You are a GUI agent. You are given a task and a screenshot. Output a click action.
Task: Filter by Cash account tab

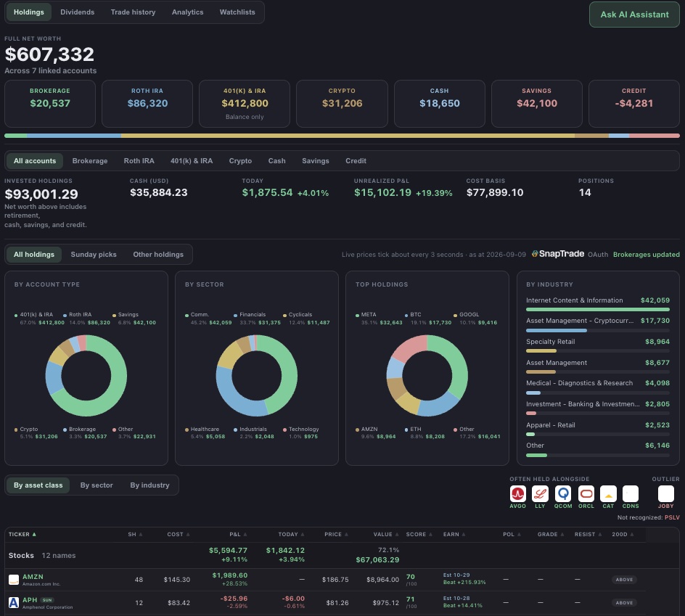276,161
